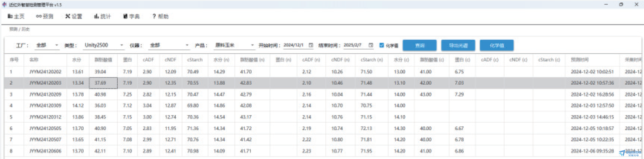The height and width of the screenshot is (159, 644).
Task: Expand the 工厂 factory dropdown
Action: pos(47,45)
